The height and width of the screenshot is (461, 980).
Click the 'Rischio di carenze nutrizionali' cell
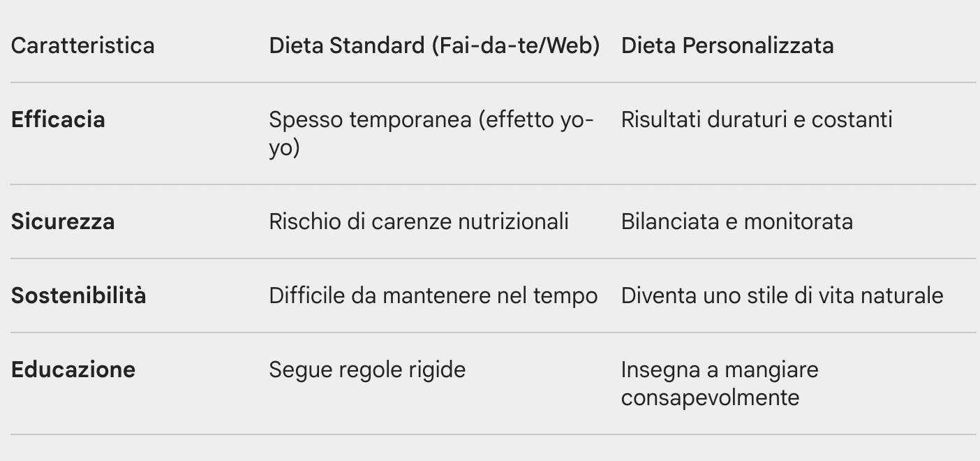(418, 222)
